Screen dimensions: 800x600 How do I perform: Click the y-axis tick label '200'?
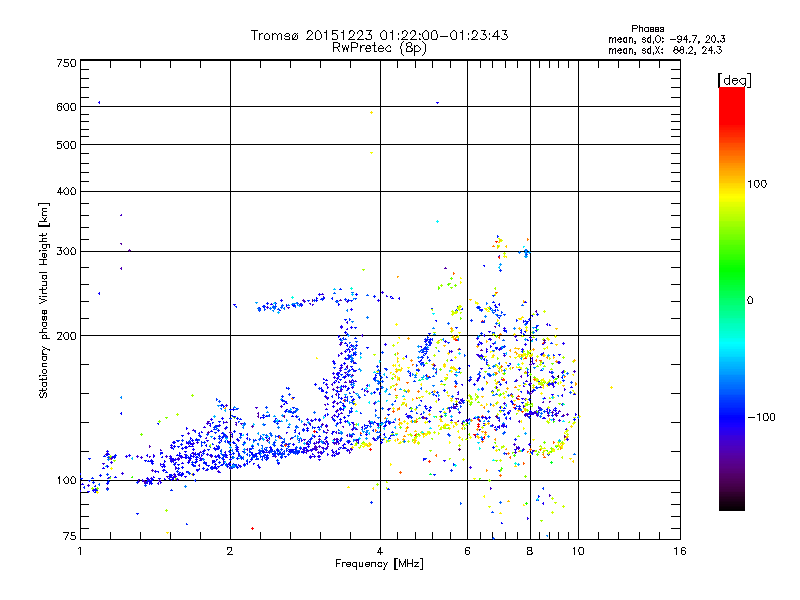pyautogui.click(x=66, y=336)
